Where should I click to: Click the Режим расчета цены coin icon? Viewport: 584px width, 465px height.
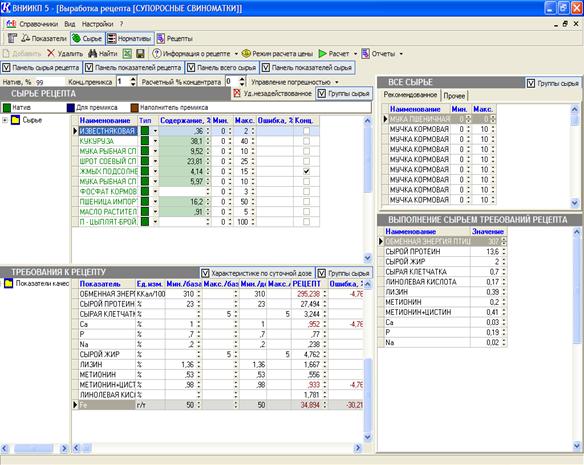point(246,54)
